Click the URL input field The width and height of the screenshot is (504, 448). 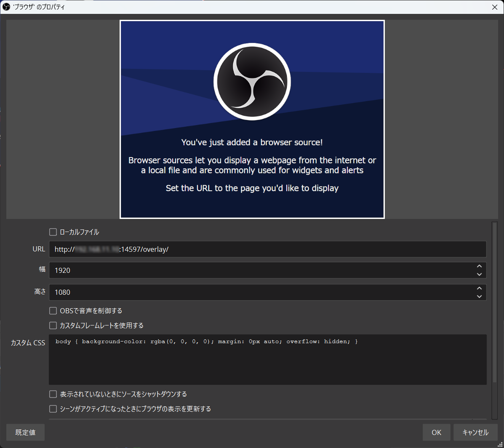pos(267,249)
